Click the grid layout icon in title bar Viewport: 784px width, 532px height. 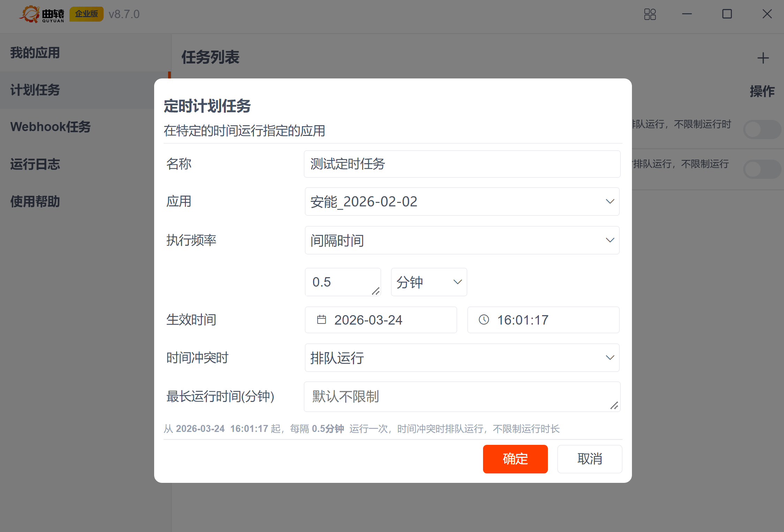pos(650,14)
